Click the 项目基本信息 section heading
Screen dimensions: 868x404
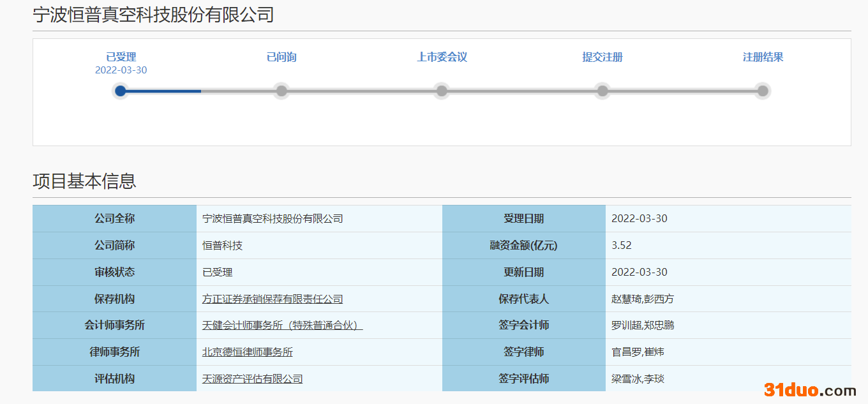84,181
